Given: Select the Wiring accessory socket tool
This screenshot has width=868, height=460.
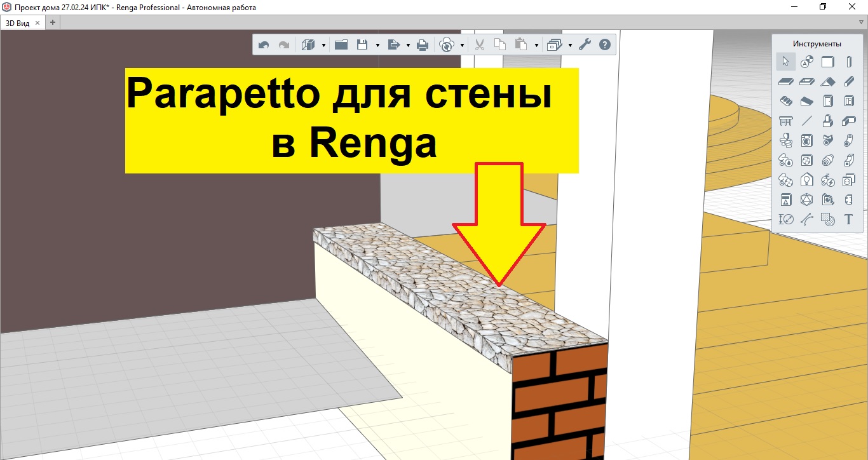Looking at the screenshot, I should coord(848,180).
